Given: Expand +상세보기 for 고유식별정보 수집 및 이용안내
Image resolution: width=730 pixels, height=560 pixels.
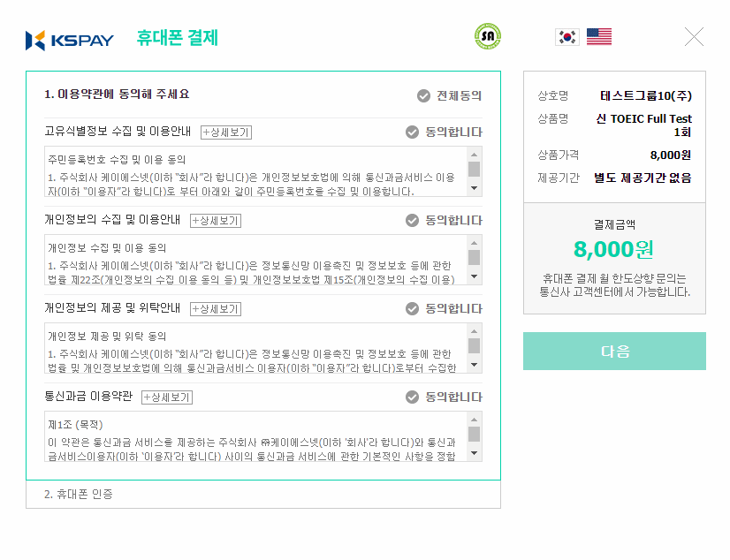Looking at the screenshot, I should (x=226, y=132).
